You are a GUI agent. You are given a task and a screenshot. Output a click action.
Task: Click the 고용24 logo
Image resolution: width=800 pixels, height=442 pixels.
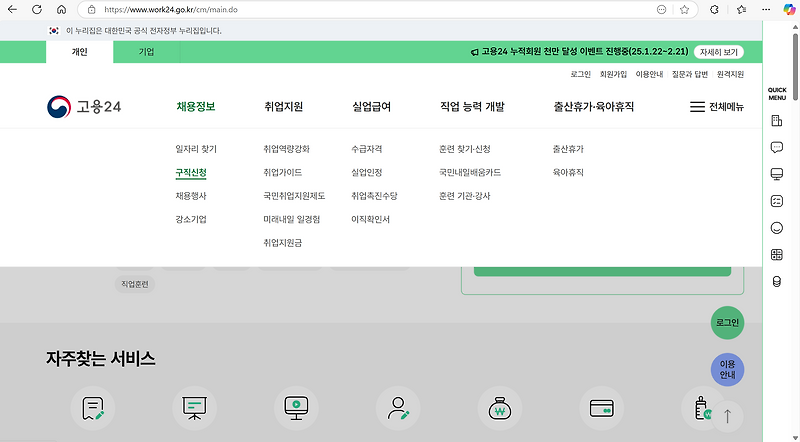[x=84, y=107]
